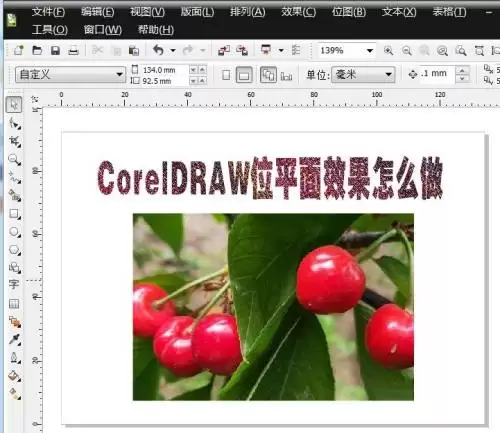
Task: Select the Shape edit tool
Action: tap(14, 123)
